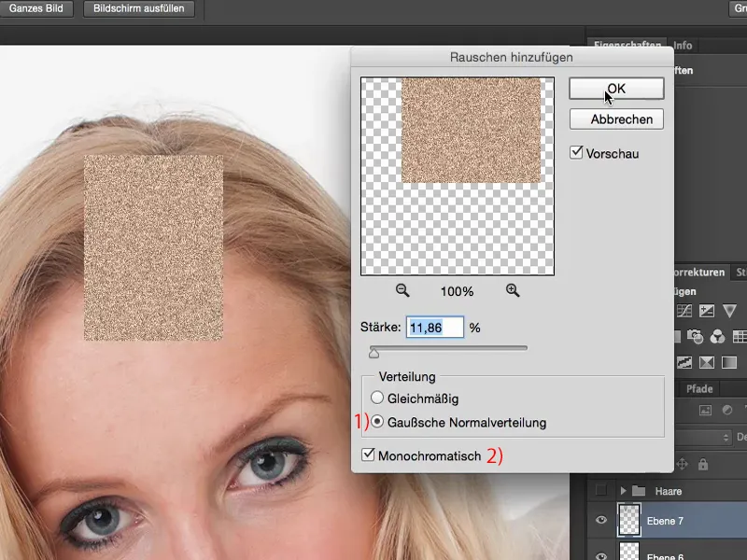Image resolution: width=747 pixels, height=560 pixels.
Task: Click the Stärke slider handle
Action: coord(374,353)
